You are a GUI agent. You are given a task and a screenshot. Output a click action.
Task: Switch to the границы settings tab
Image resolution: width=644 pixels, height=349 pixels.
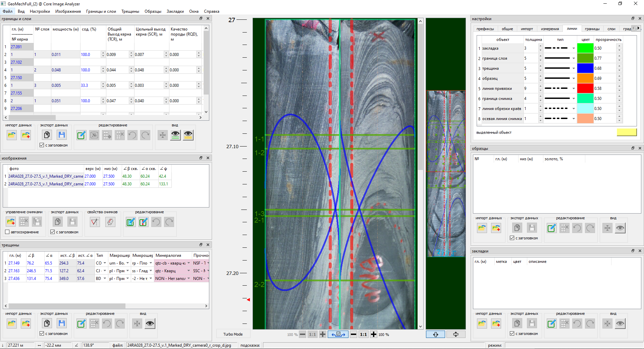[592, 29]
